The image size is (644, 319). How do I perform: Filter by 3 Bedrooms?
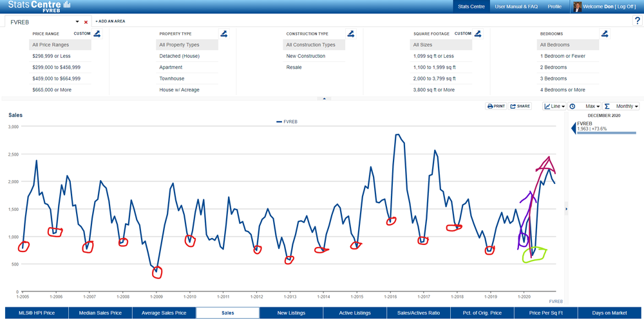tap(567, 78)
